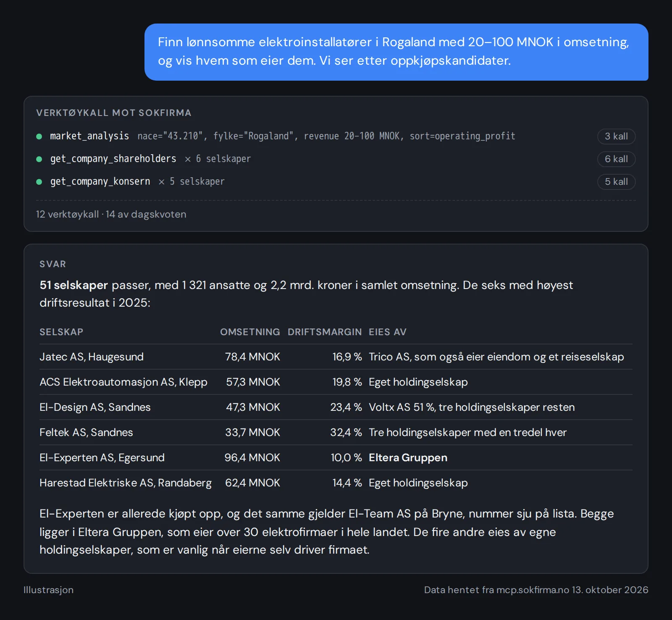Click the bold "Eltera Gruppen" owner name
The height and width of the screenshot is (620, 672).
pos(408,457)
